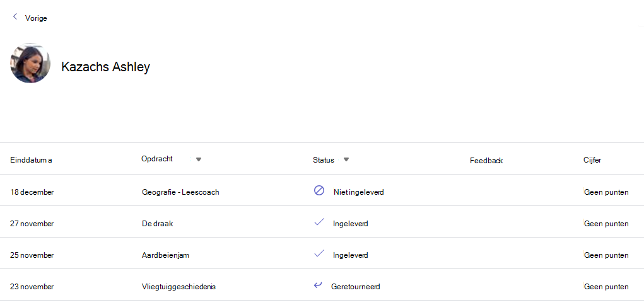The image size is (644, 305).
Task: Open the Vliegtuiggeschiedenis assignment
Action: (179, 287)
